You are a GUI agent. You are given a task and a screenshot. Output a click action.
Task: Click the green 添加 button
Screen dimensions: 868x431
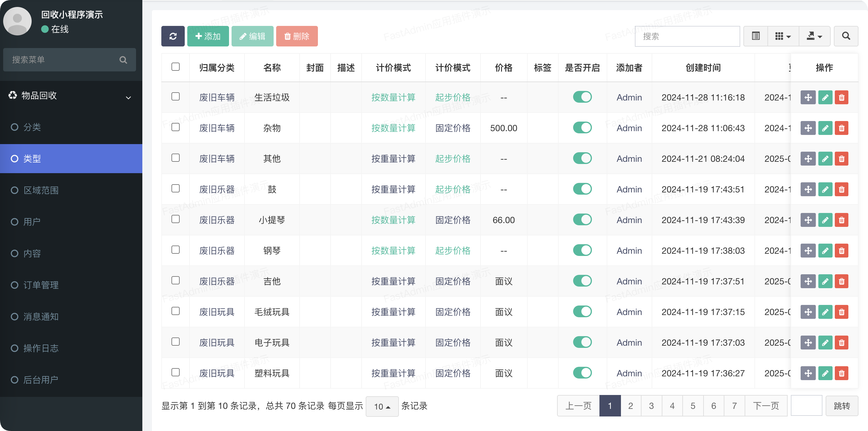tap(208, 36)
